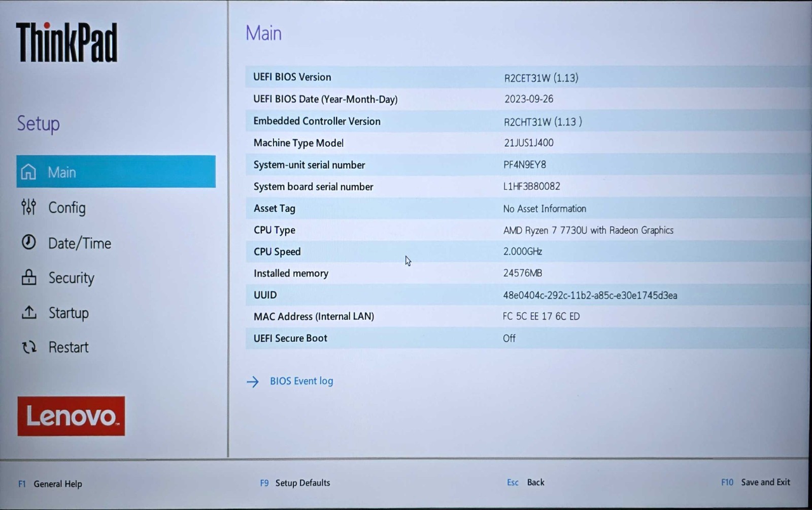Click the No Asset Information value
Screen dimensions: 812x510
tap(545, 208)
